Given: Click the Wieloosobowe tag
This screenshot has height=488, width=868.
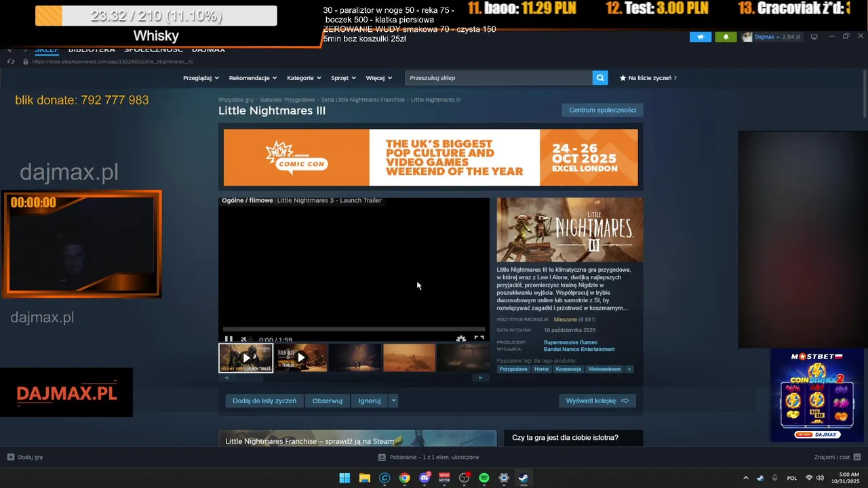Looking at the screenshot, I should [x=604, y=369].
